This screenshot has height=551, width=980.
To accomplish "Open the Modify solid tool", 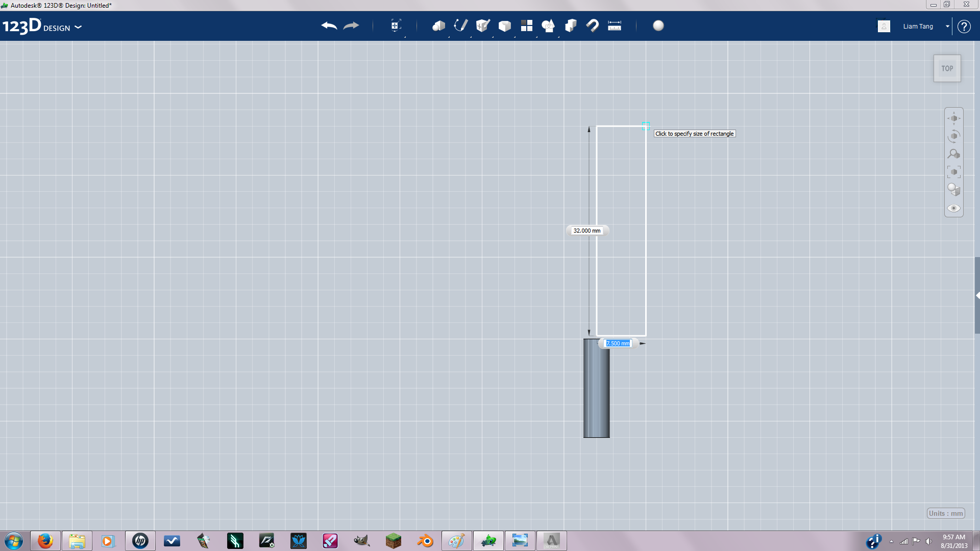I will pos(504,26).
